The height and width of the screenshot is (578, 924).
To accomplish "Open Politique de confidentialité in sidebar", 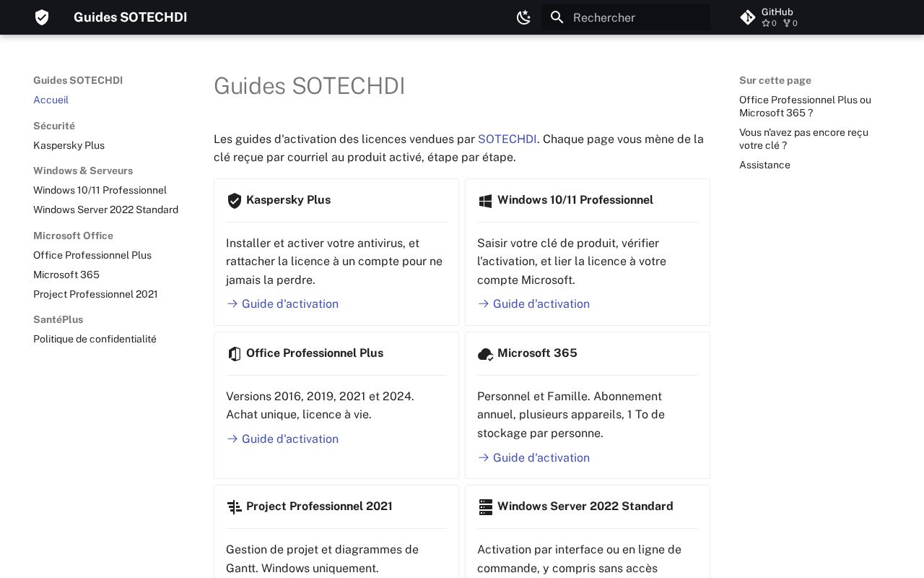I will point(95,339).
